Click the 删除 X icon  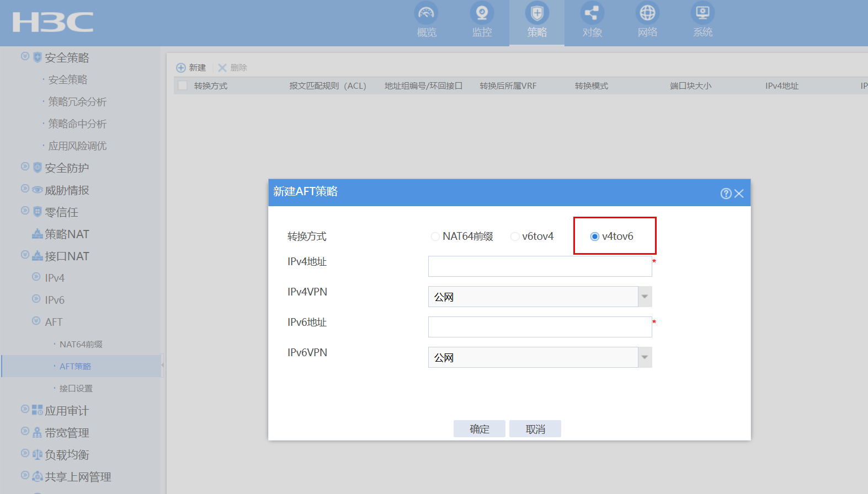click(222, 68)
